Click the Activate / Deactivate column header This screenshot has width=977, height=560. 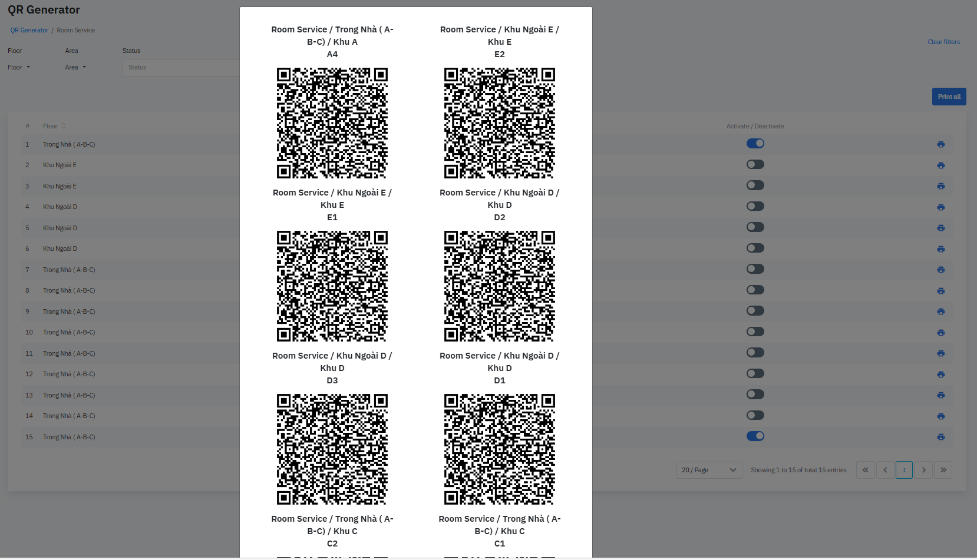pyautogui.click(x=755, y=126)
